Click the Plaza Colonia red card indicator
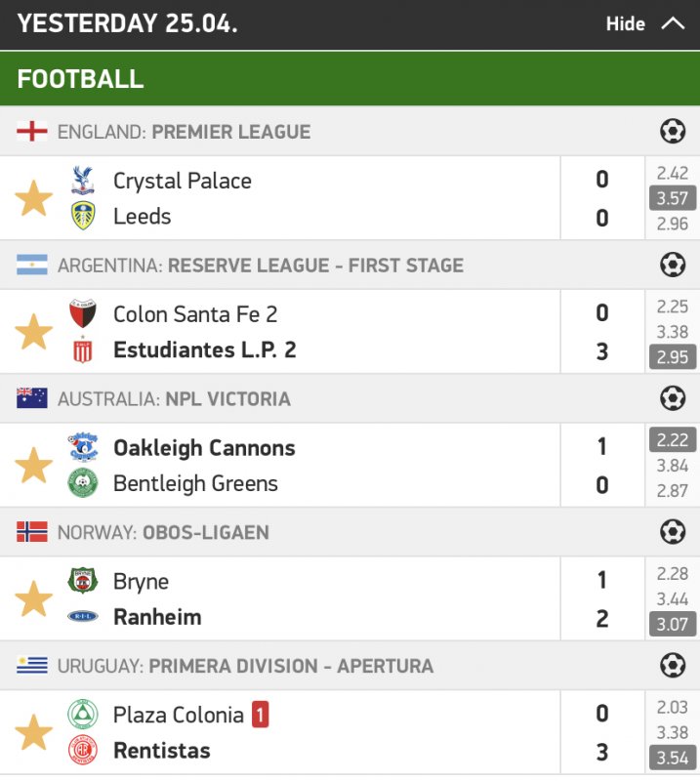The image size is (700, 781). (x=260, y=715)
